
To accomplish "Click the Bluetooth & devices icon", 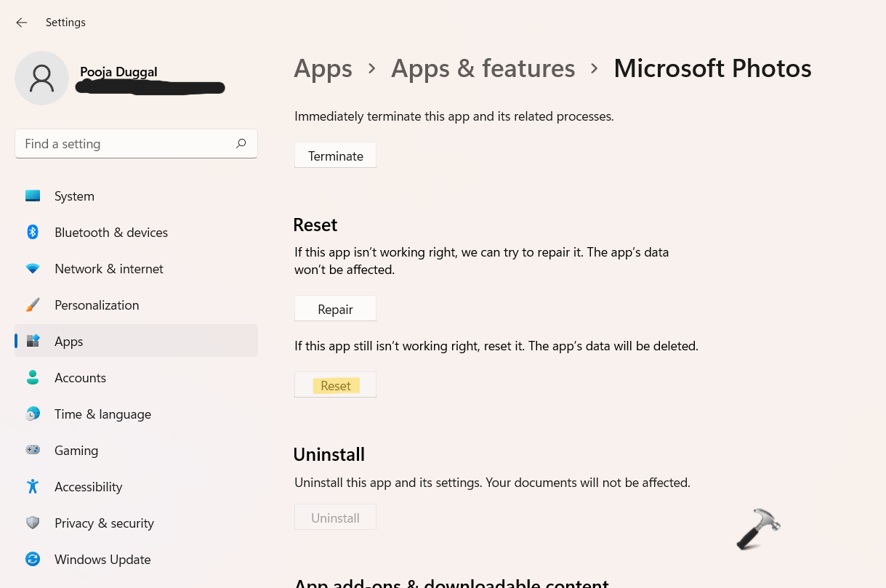I will (33, 233).
